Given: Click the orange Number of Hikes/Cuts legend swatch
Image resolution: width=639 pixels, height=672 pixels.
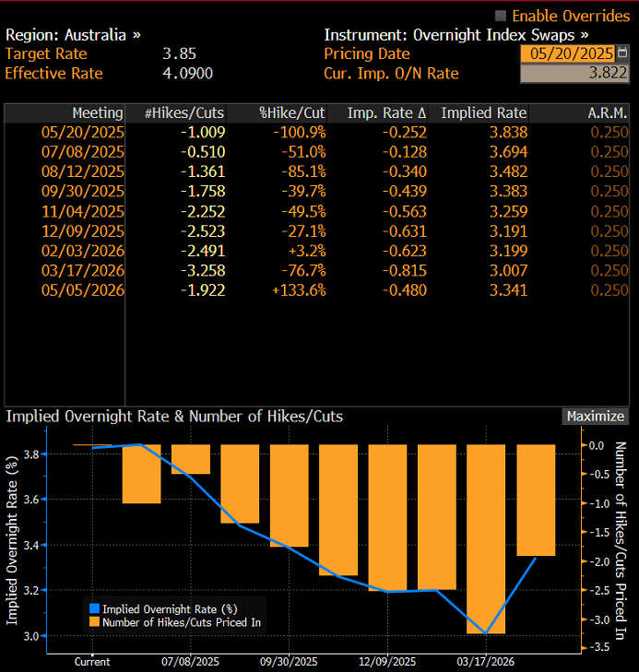Looking at the screenshot, I should [x=94, y=622].
